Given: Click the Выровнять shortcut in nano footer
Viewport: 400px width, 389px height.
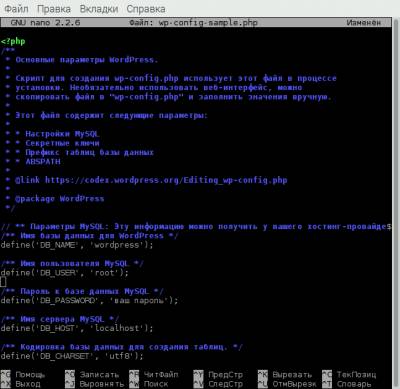Looking at the screenshot, I should [x=94, y=384].
